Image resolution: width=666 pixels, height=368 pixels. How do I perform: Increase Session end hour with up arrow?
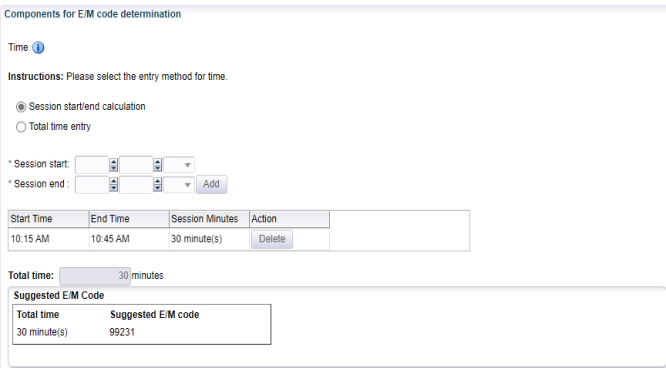pyautogui.click(x=113, y=181)
